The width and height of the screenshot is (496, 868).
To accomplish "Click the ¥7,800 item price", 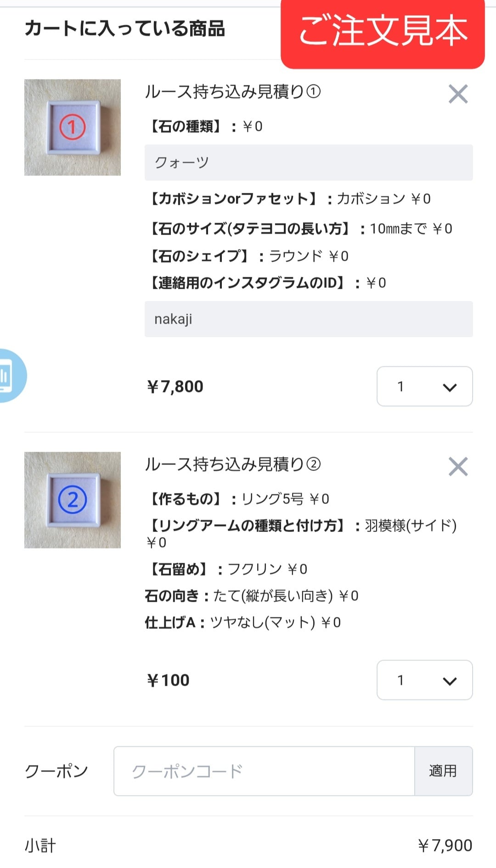I will click(x=175, y=386).
